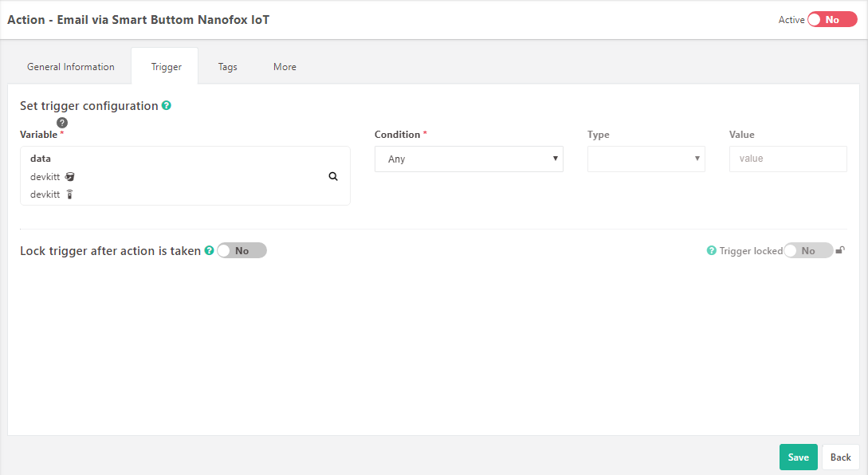
Task: Click the remote icon beside second devkitt
Action: [x=70, y=194]
